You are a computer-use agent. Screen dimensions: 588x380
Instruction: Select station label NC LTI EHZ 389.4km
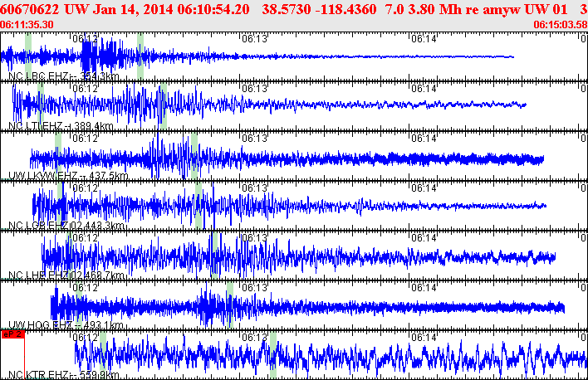tap(61, 126)
